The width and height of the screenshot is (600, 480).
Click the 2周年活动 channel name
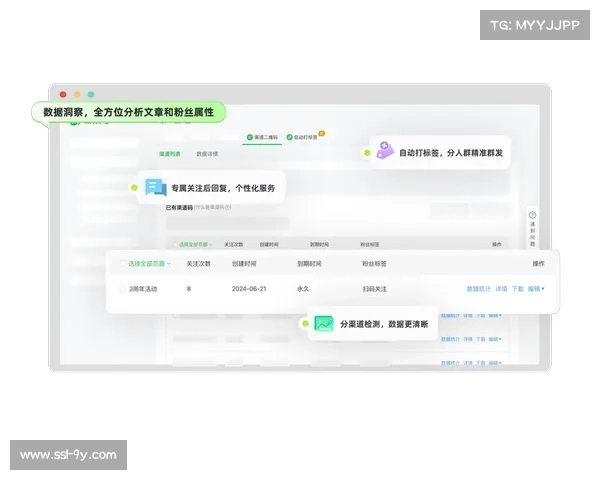coord(143,289)
